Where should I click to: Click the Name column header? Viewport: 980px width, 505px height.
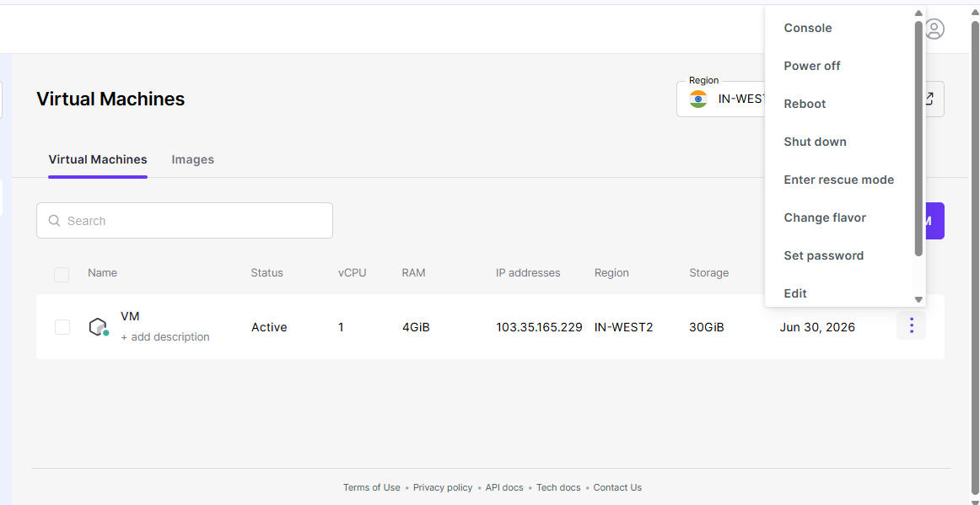point(103,272)
